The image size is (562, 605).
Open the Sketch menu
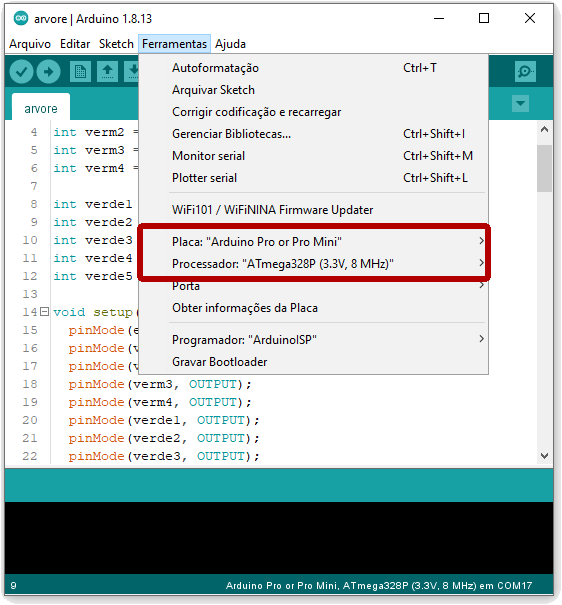click(x=116, y=44)
